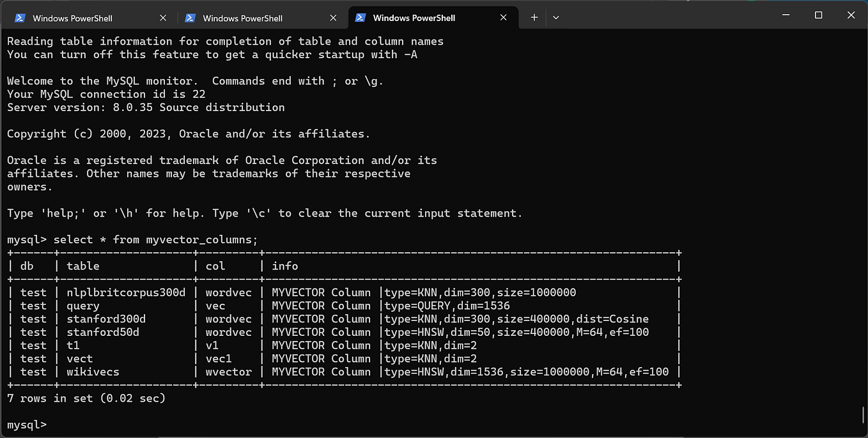Minimize the terminal window

pos(786,15)
